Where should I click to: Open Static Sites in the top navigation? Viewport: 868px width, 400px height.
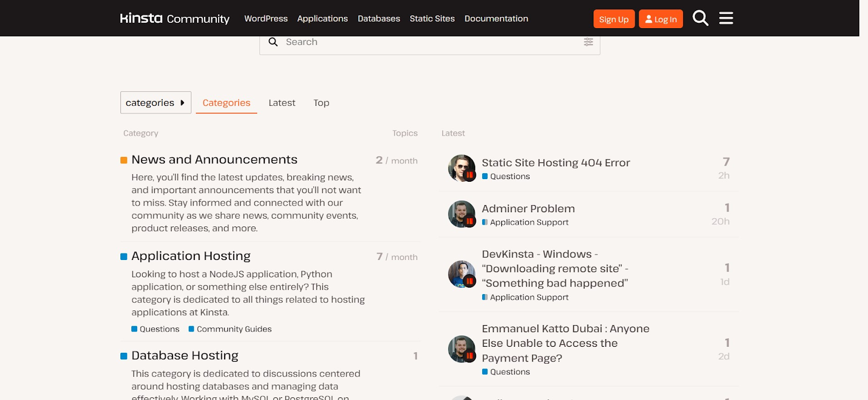tap(432, 18)
